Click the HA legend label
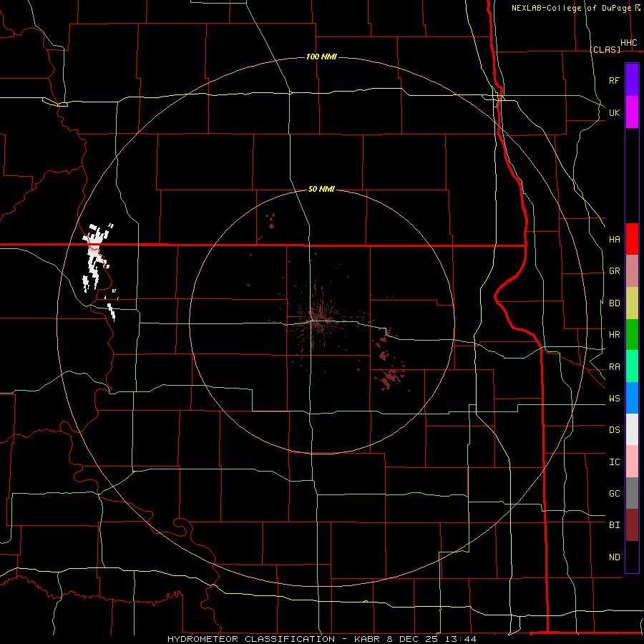Screen dimensions: 644x644 614,239
